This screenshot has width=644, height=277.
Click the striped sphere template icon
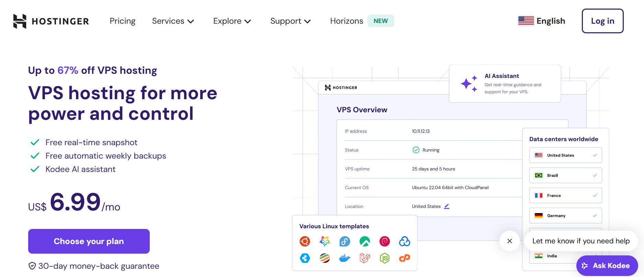pos(325,258)
